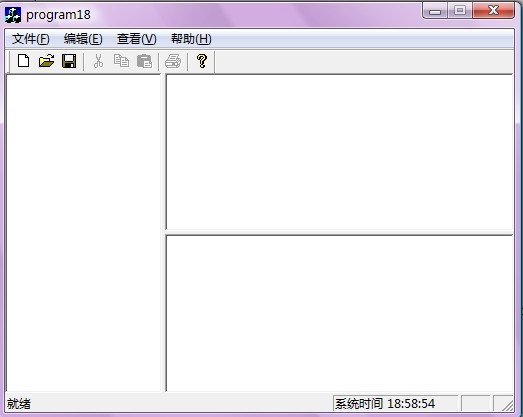The height and width of the screenshot is (417, 523).
Task: Save using the floppy disk icon
Action: tap(69, 61)
